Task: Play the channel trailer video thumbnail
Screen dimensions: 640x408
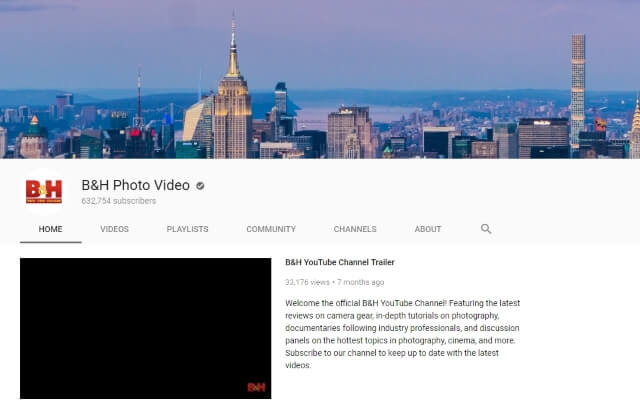Action: pos(146,328)
